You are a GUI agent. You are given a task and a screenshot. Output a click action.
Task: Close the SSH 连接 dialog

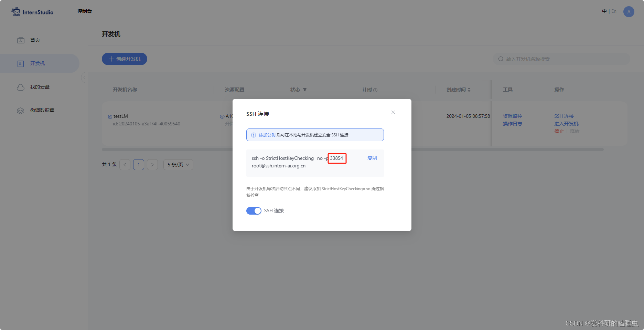click(x=393, y=112)
